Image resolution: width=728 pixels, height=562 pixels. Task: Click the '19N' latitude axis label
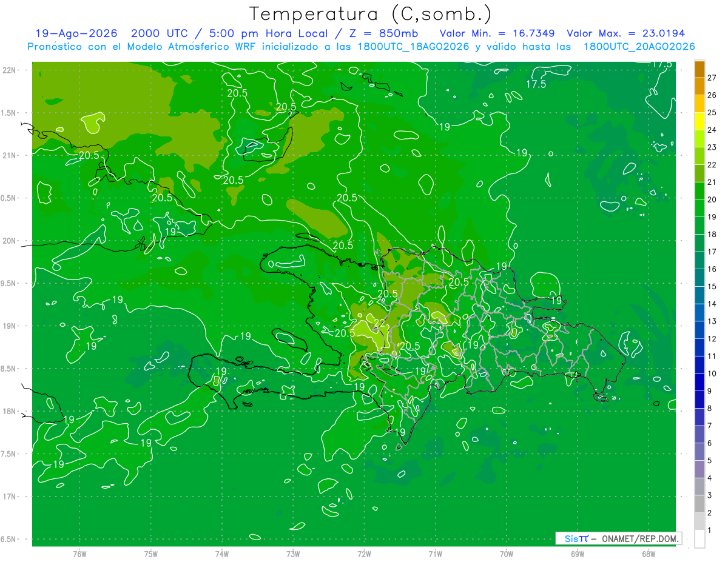click(10, 326)
